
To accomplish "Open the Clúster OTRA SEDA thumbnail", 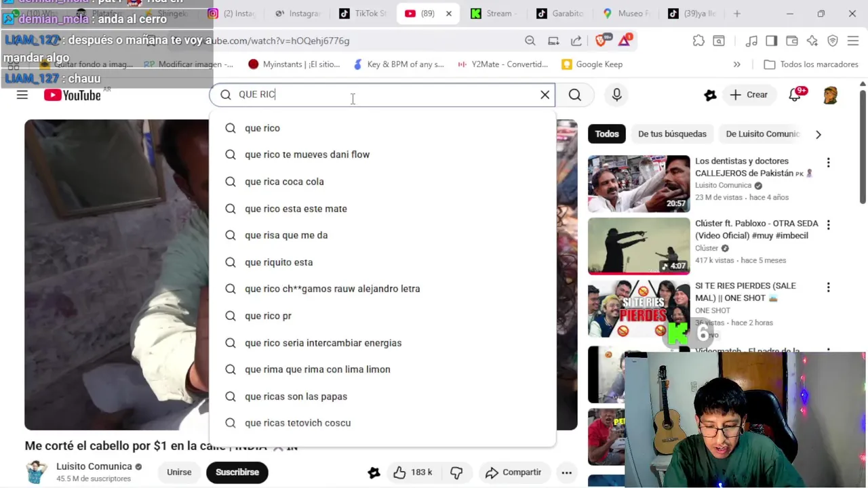I will click(639, 246).
